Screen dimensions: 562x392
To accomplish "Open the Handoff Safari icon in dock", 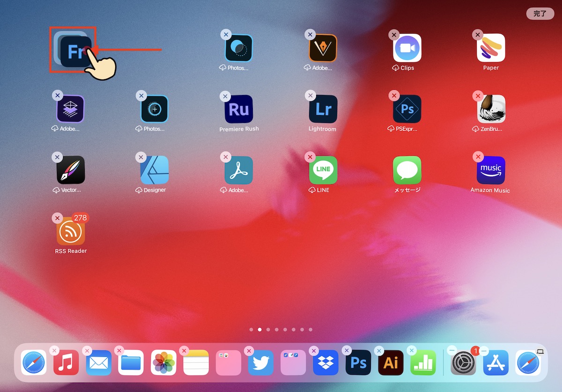I will (528, 363).
